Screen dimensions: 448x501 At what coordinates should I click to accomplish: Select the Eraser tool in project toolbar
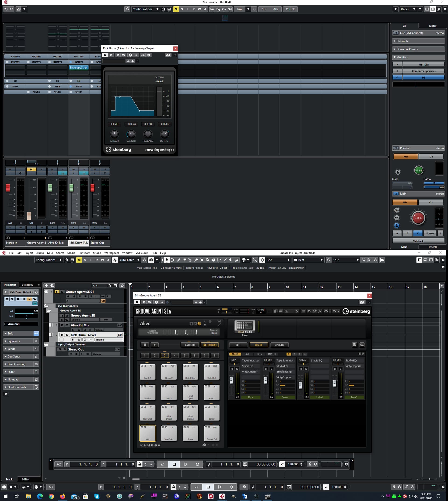pos(184,260)
